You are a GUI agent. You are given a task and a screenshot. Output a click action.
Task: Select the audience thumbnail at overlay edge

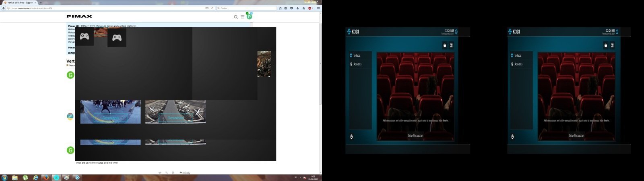click(x=264, y=64)
